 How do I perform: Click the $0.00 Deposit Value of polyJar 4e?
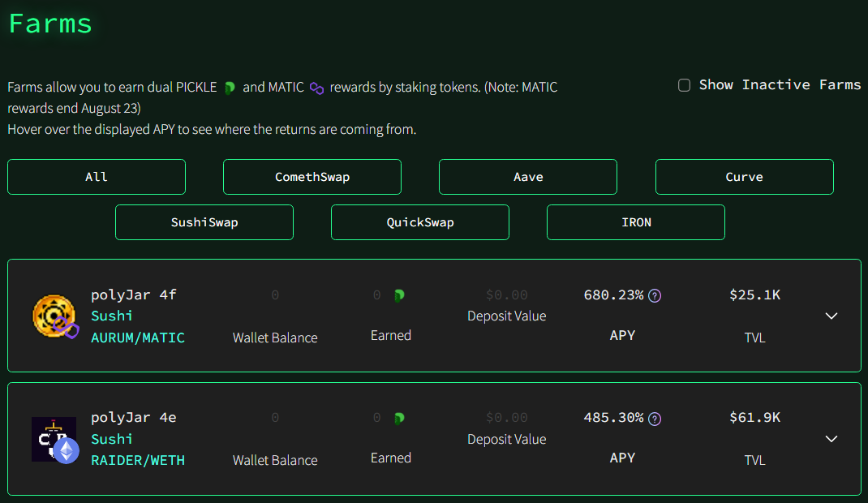[x=506, y=418]
